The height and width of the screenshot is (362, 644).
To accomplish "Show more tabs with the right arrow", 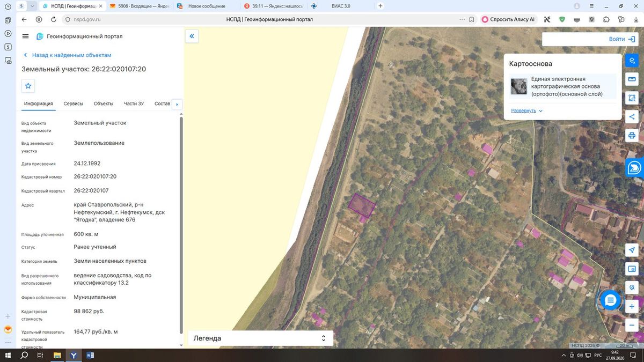I will tap(177, 104).
